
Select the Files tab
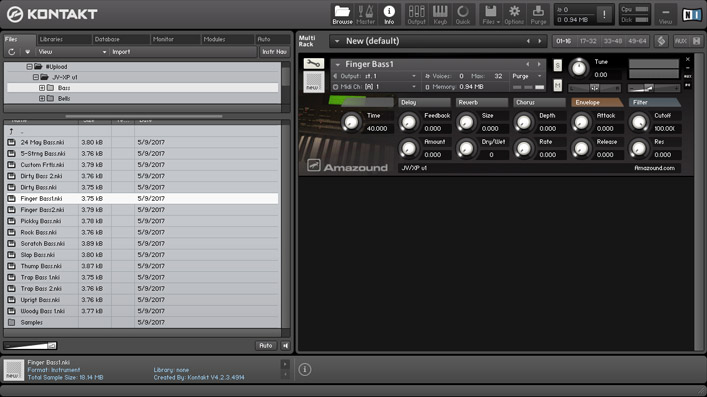click(x=19, y=39)
